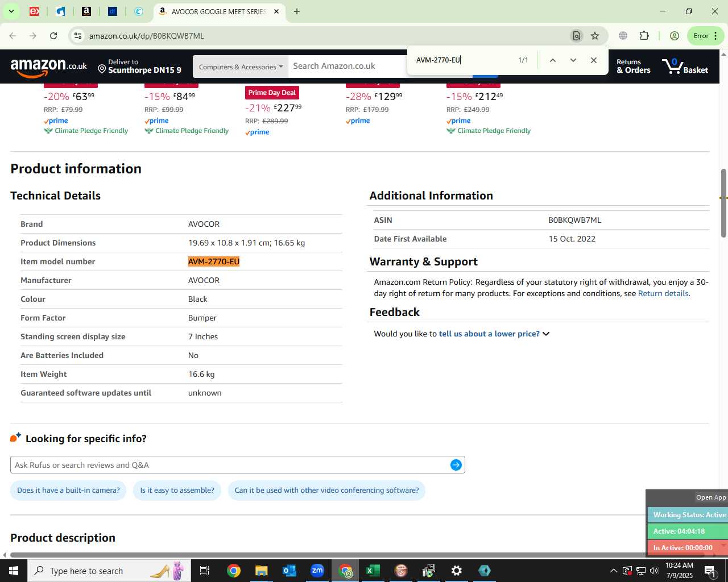Select the highlighted AVM-2770-EU model number
This screenshot has width=728, height=582.
(x=214, y=261)
